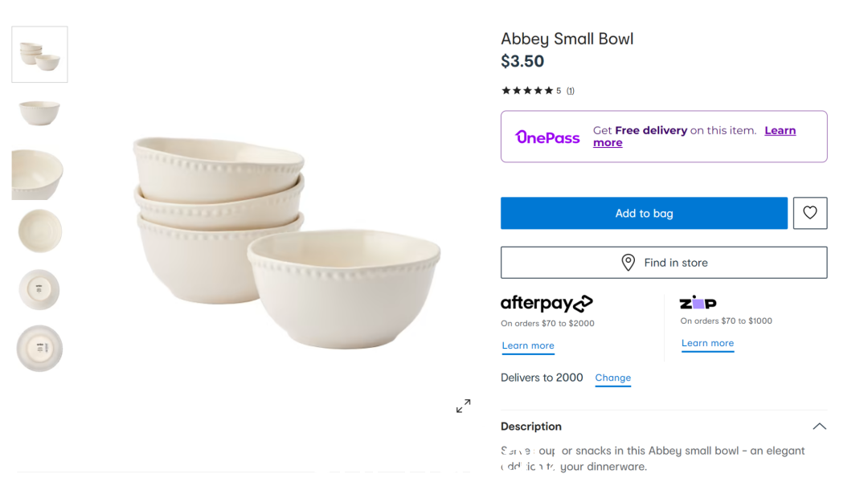868x478 pixels.
Task: Select last thumbnail showing bowl underside
Action: [x=39, y=349]
